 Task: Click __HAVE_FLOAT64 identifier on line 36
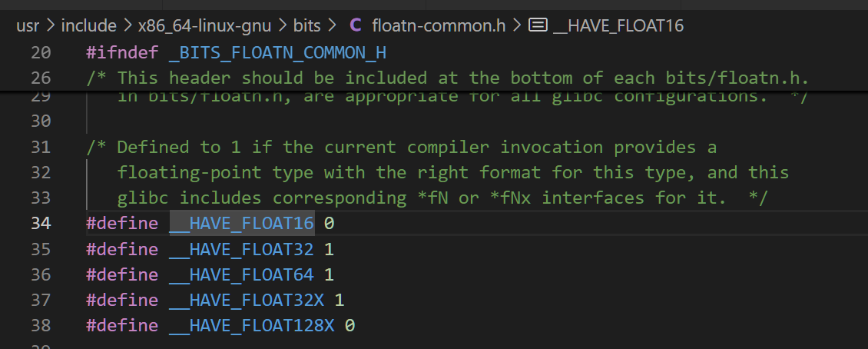pos(242,274)
